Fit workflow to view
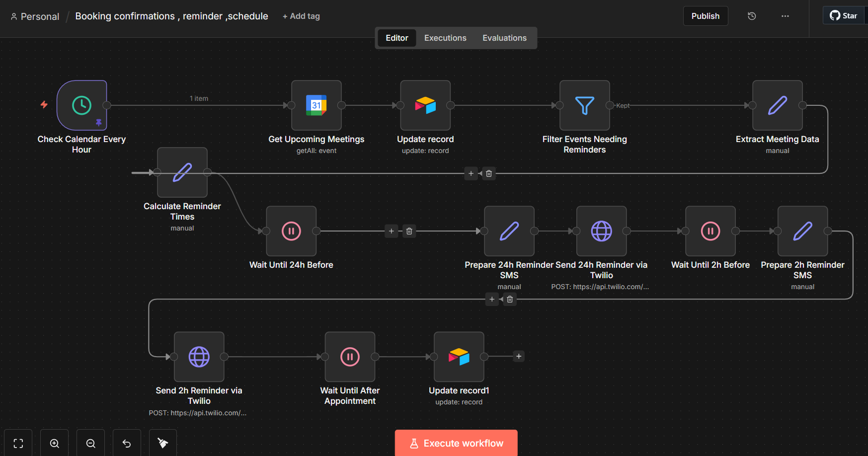 pos(18,443)
